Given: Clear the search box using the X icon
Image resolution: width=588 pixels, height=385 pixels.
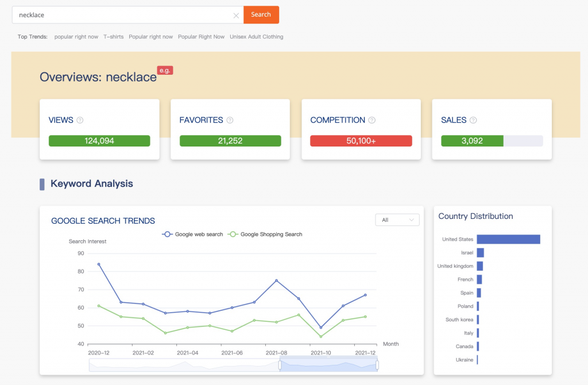Looking at the screenshot, I should coord(236,15).
